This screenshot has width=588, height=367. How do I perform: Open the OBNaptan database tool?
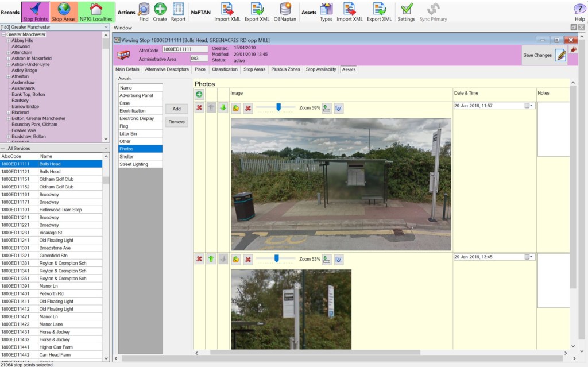(x=285, y=11)
